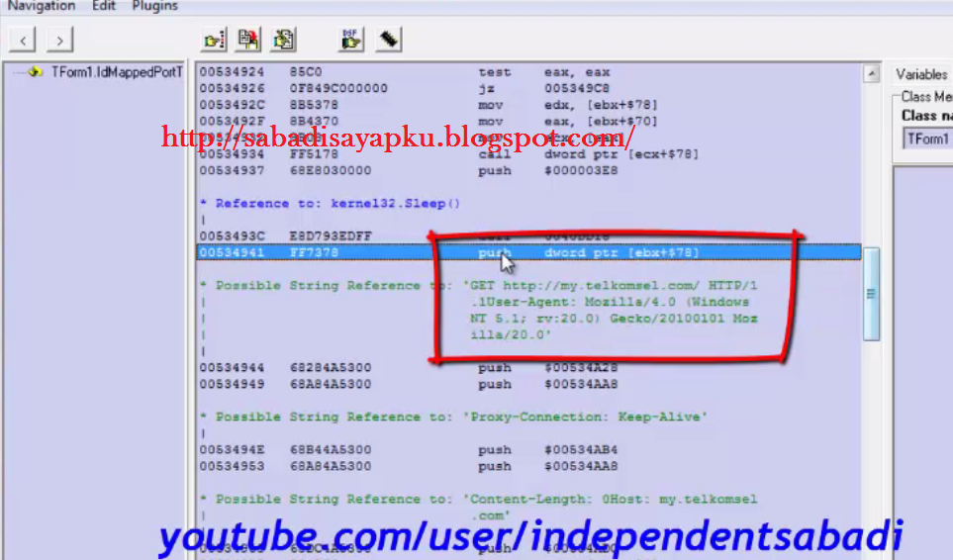Click the yellow icon beside TForm1.IdMappedPortT

pyautogui.click(x=36, y=72)
